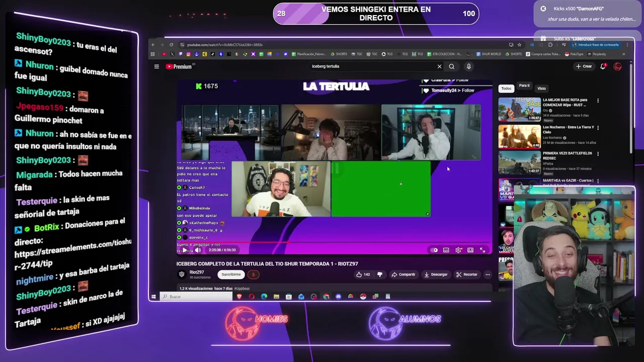Image resolution: width=644 pixels, height=362 pixels.
Task: Open the Windows Start button
Action: click(x=153, y=297)
